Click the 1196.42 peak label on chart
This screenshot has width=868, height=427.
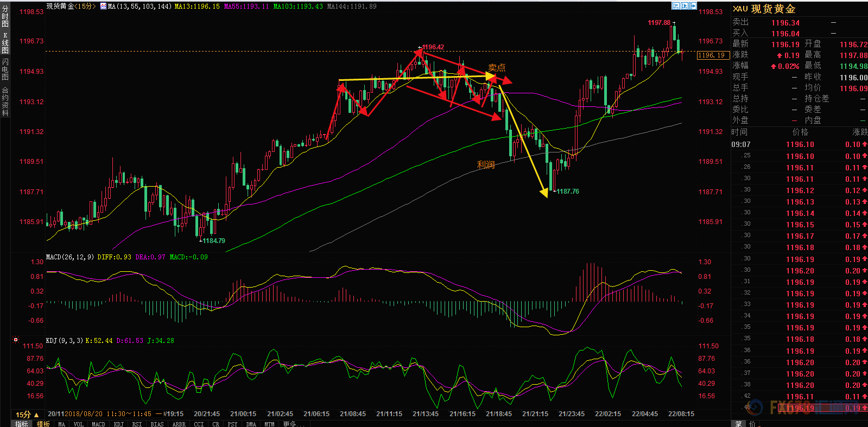pos(433,47)
